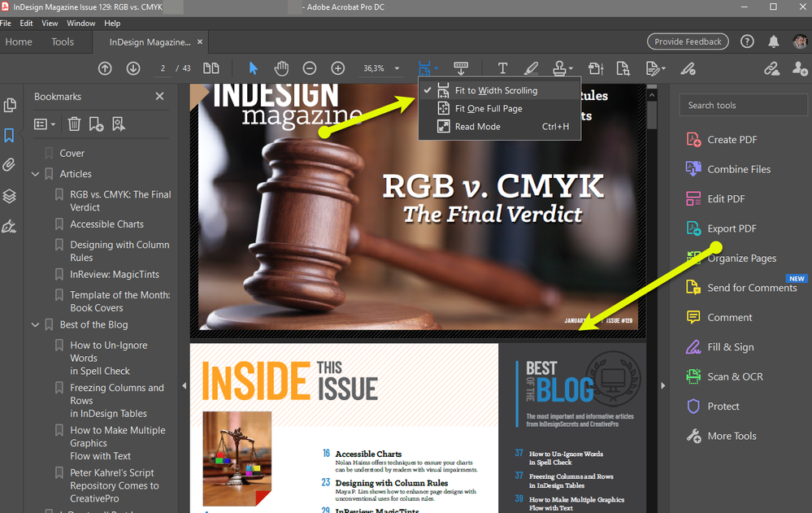
Task: Open zoom percentage dropdown arrow
Action: 397,68
